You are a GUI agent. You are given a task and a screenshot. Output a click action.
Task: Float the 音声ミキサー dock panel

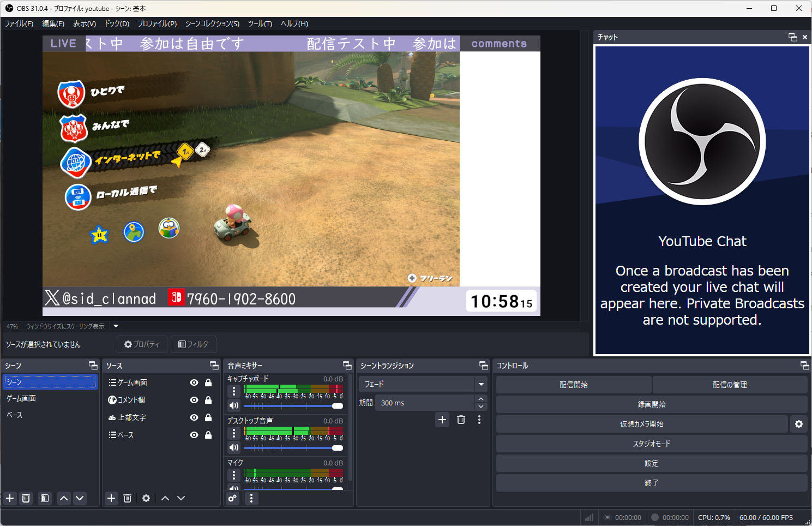(347, 366)
